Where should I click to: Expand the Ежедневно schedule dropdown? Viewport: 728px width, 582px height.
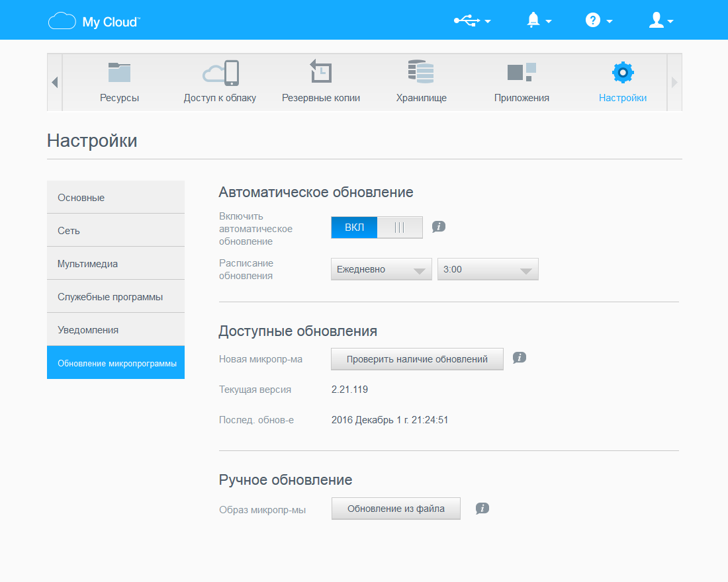pos(381,269)
